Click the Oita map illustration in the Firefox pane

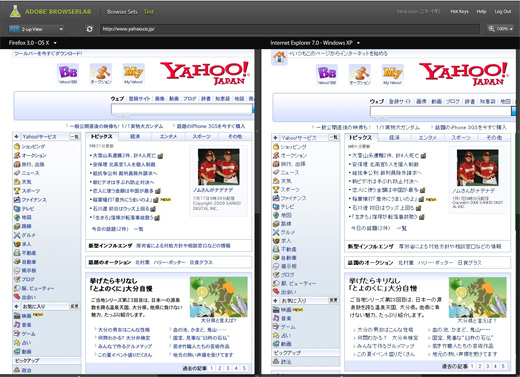pos(219,297)
